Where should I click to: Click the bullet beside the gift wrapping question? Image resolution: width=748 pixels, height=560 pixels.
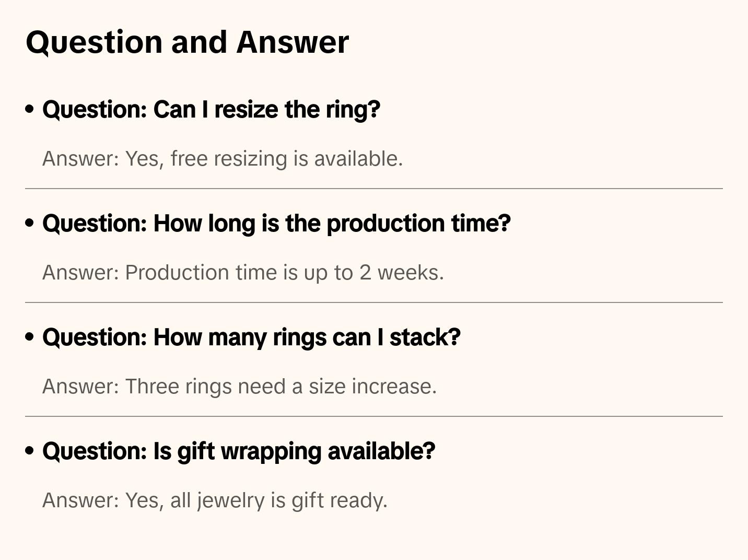coord(30,451)
